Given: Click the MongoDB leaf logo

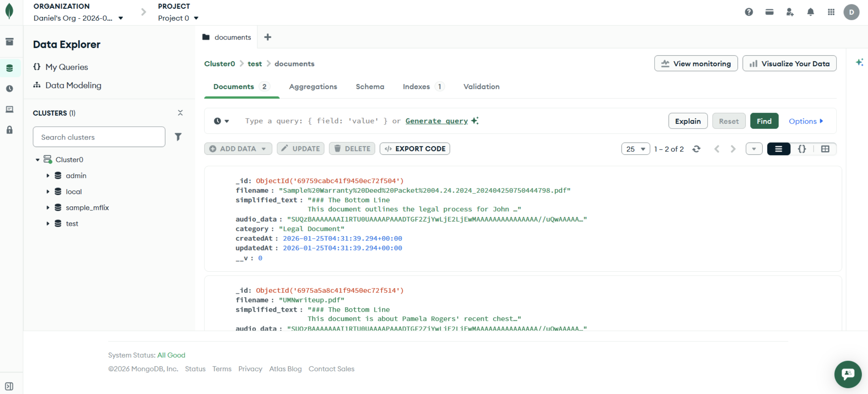Looking at the screenshot, I should pos(10,11).
